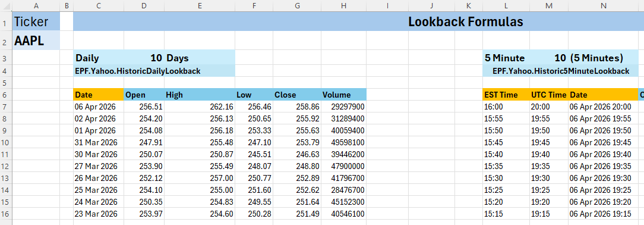Click the Ticker label cell
The width and height of the screenshot is (644, 225).
[36, 22]
